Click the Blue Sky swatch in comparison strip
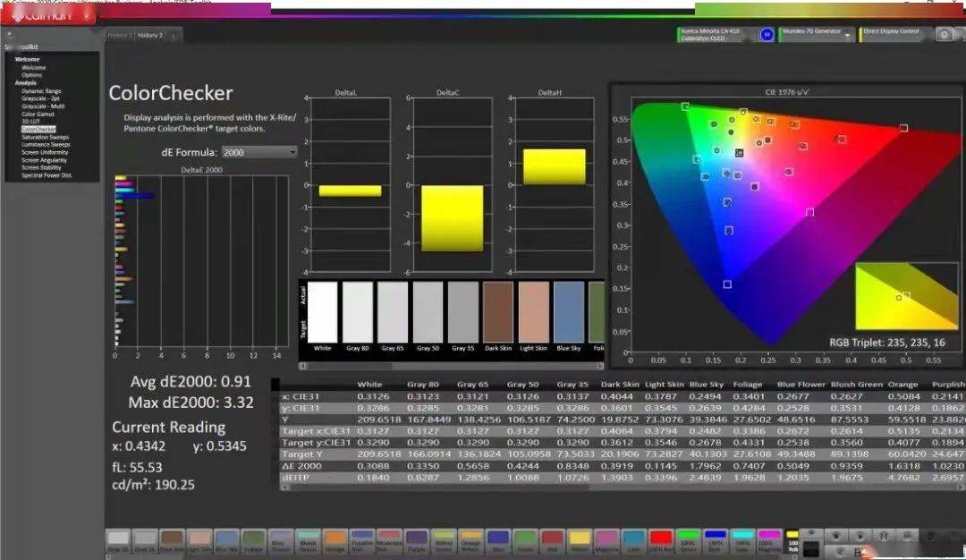Viewport: 966px width, 560px height. tap(568, 313)
